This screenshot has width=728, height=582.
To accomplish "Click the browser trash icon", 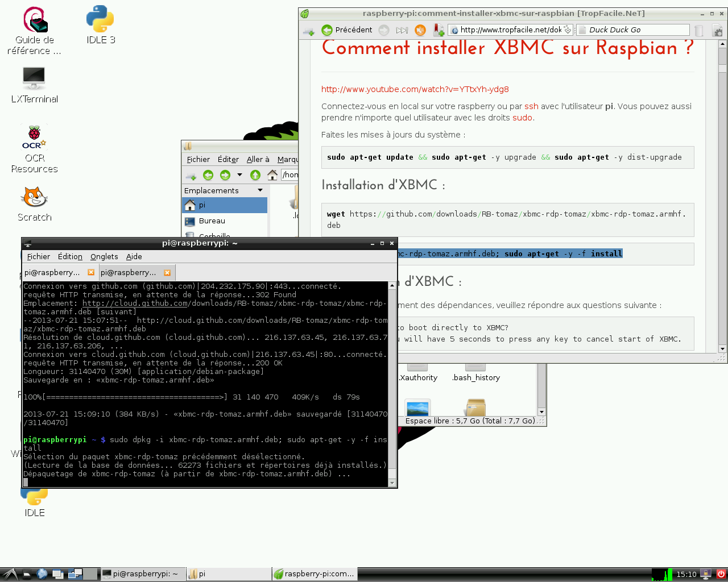I will [699, 31].
